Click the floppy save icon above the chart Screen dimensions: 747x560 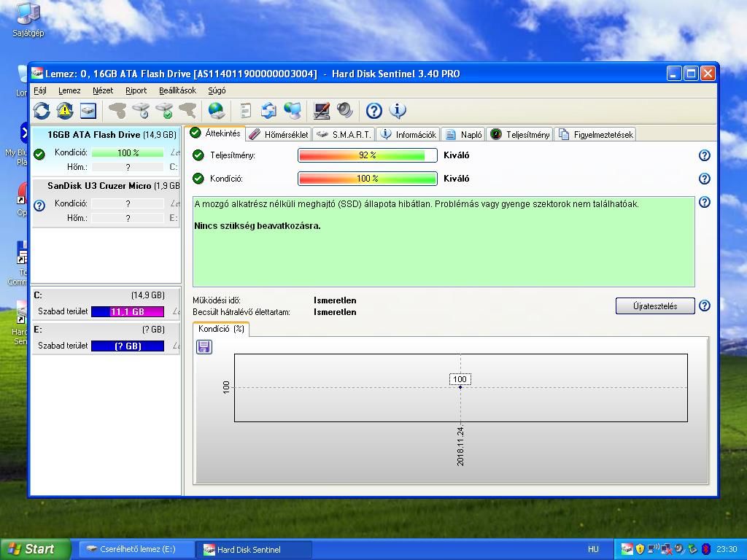coord(204,346)
